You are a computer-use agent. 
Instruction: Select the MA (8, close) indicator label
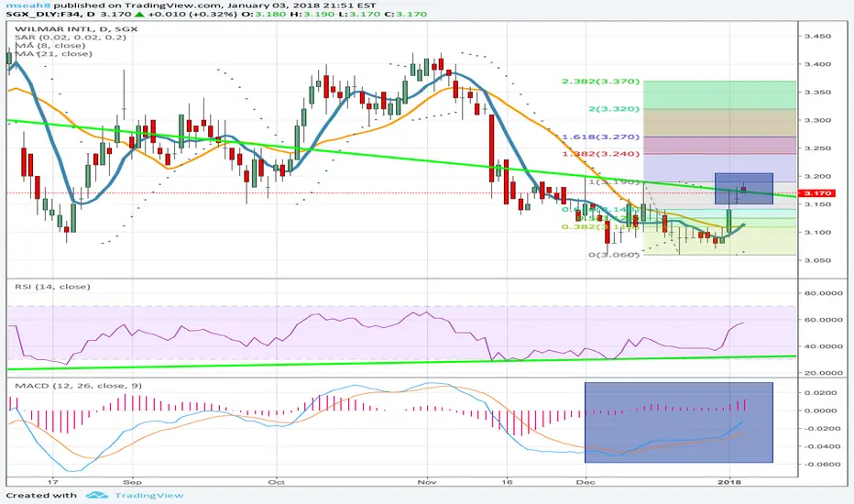[49, 45]
